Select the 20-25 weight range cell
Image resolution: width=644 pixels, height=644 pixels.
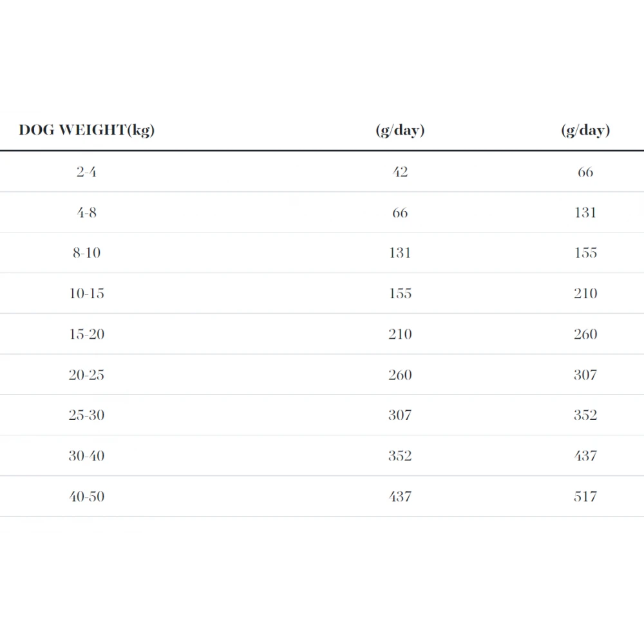pos(86,375)
